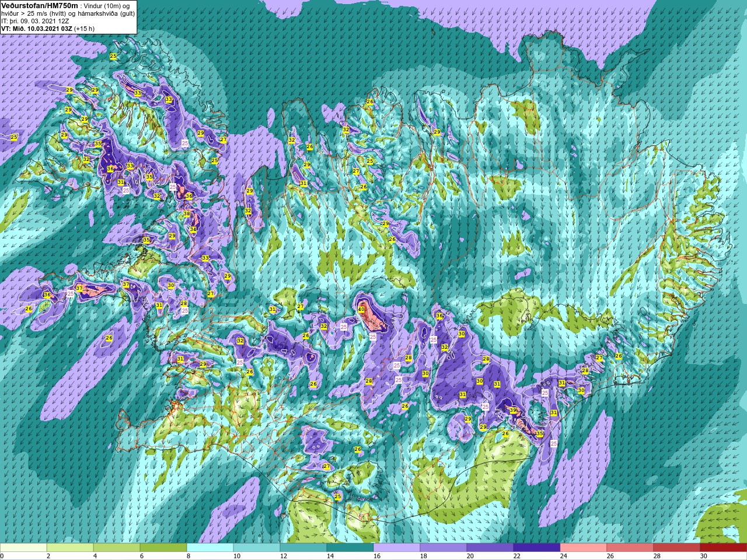Click the "VT: Mið. 10.03.2021 03Z" valid time
This screenshot has height=560, width=747.
[x=36, y=29]
